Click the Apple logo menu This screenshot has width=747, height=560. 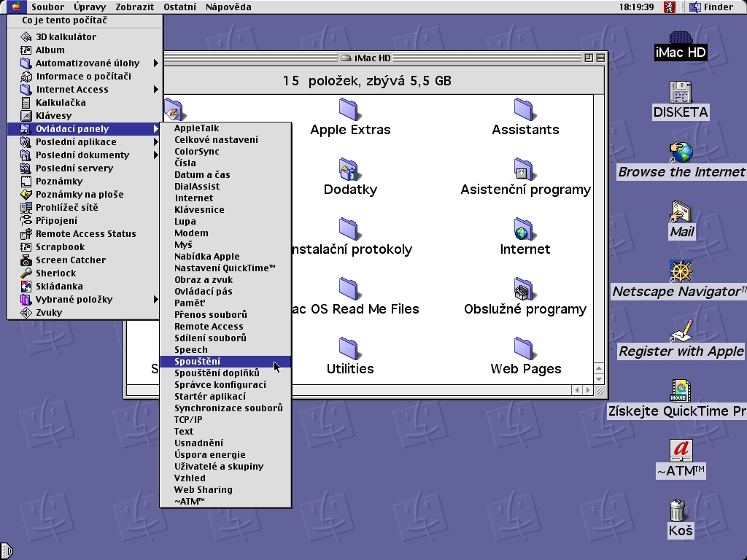(16, 7)
